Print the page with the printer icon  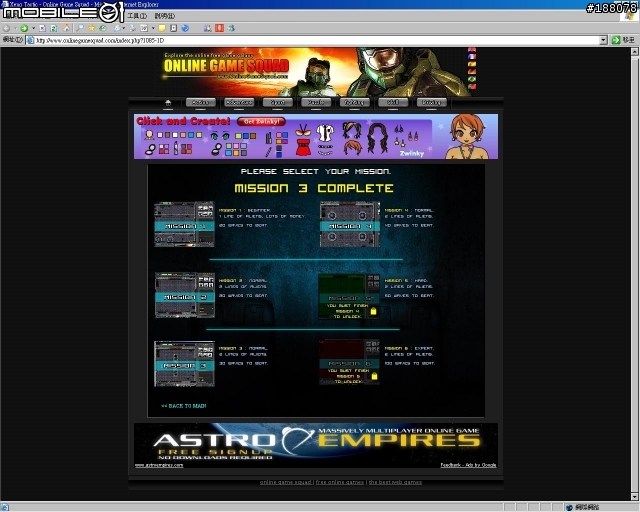tap(132, 28)
